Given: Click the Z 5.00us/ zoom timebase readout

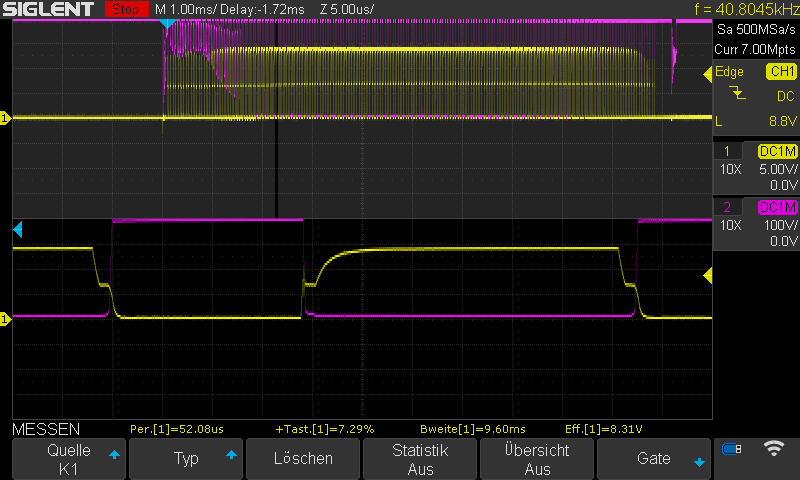Looking at the screenshot, I should pyautogui.click(x=347, y=9).
